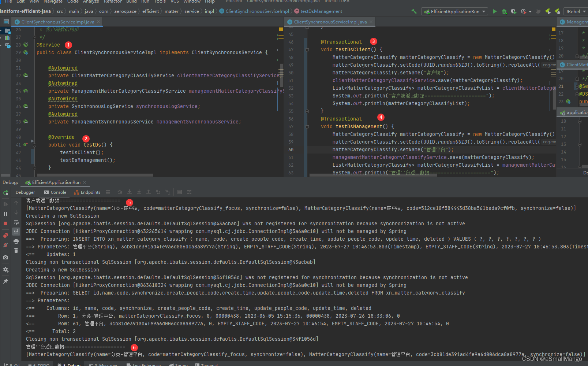588x366 pixels.
Task: Open the Spring tool window
Action: pyautogui.click(x=179, y=364)
